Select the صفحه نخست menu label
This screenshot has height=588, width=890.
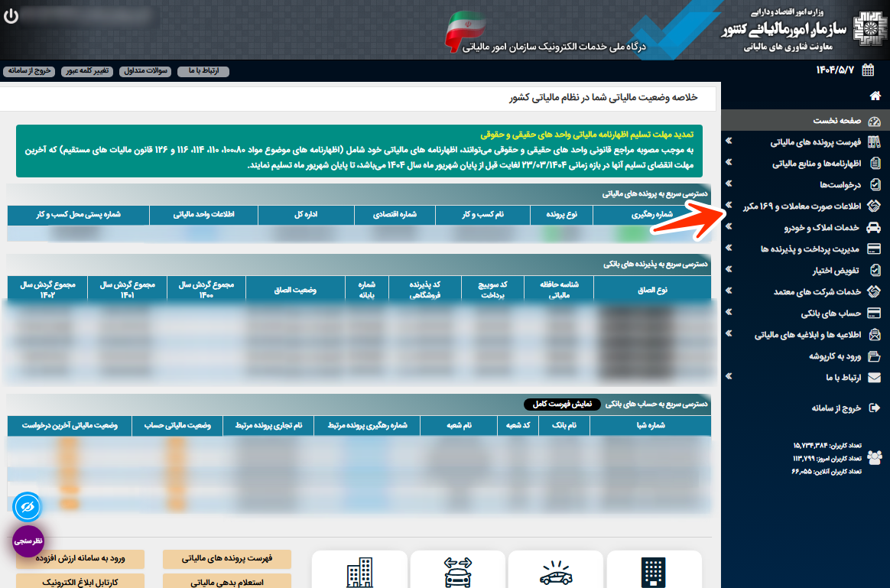pyautogui.click(x=837, y=120)
